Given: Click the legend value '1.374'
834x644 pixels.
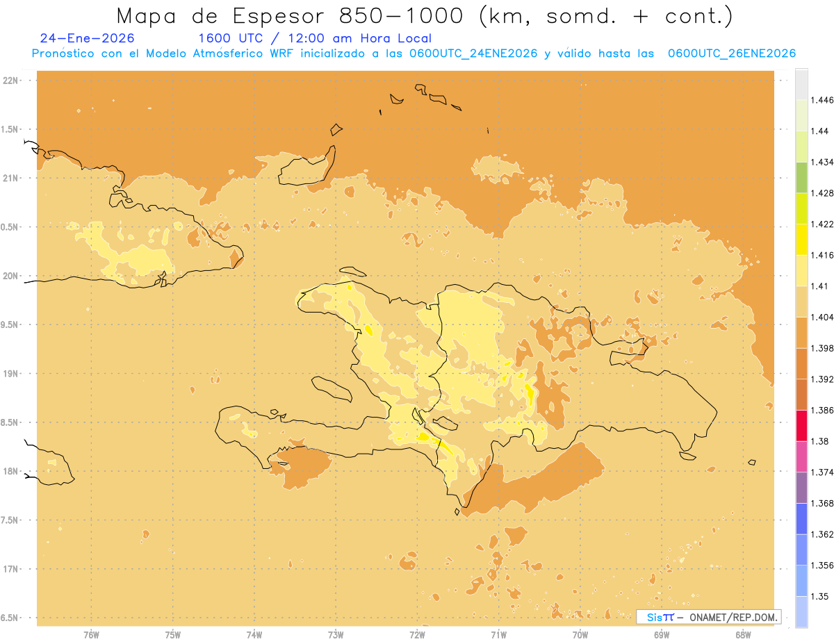Looking at the screenshot, I should tap(823, 472).
